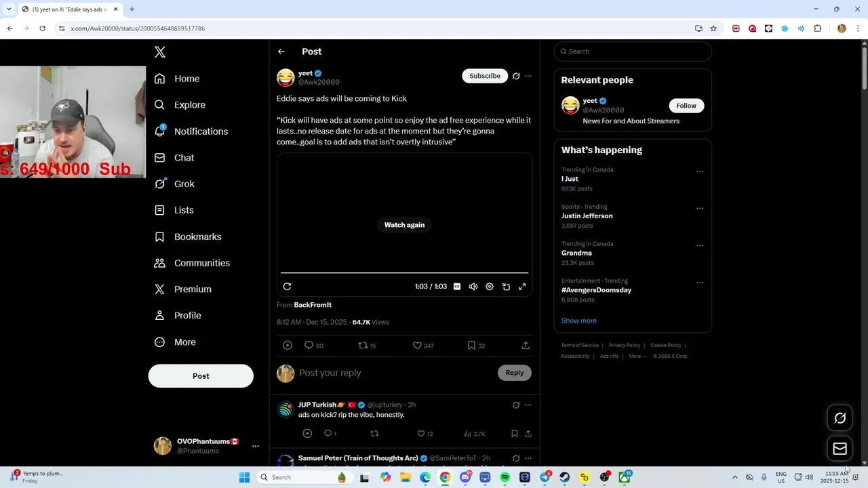Bookmark this page with the star icon
This screenshot has height=488, width=868.
pos(713,28)
